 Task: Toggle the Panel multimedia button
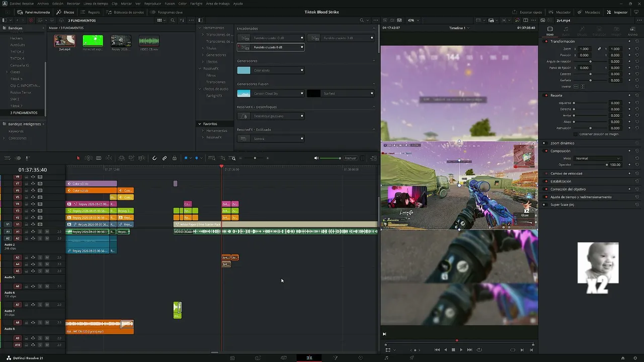pyautogui.click(x=34, y=12)
